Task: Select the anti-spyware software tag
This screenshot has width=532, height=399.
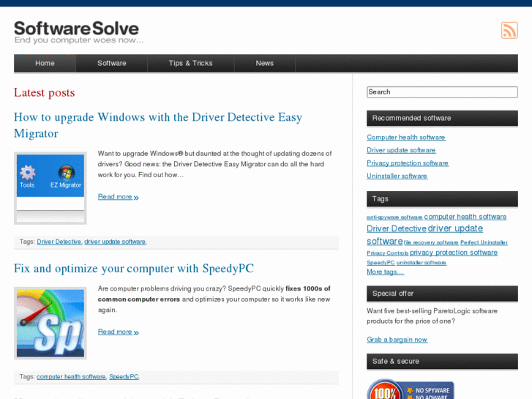Action: pyautogui.click(x=394, y=217)
